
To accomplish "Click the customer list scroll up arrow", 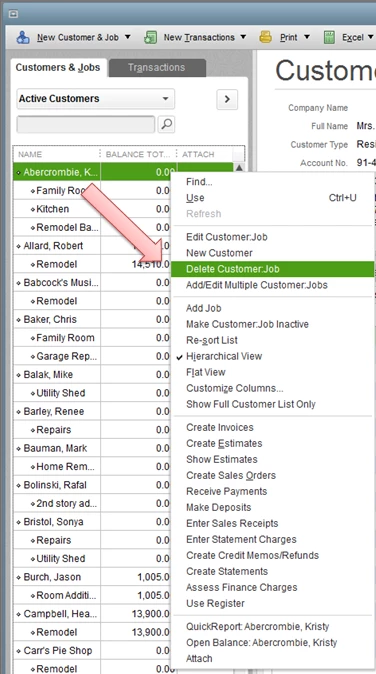I will pyautogui.click(x=239, y=168).
